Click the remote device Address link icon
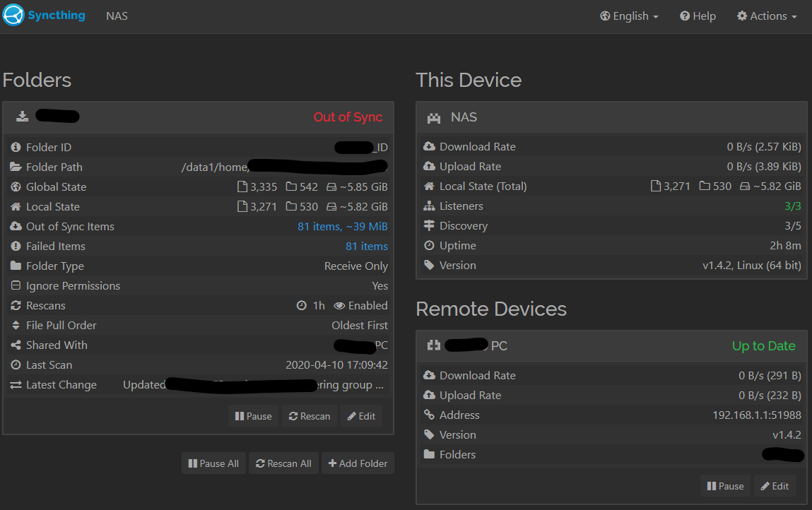Image resolution: width=812 pixels, height=510 pixels. click(x=429, y=415)
